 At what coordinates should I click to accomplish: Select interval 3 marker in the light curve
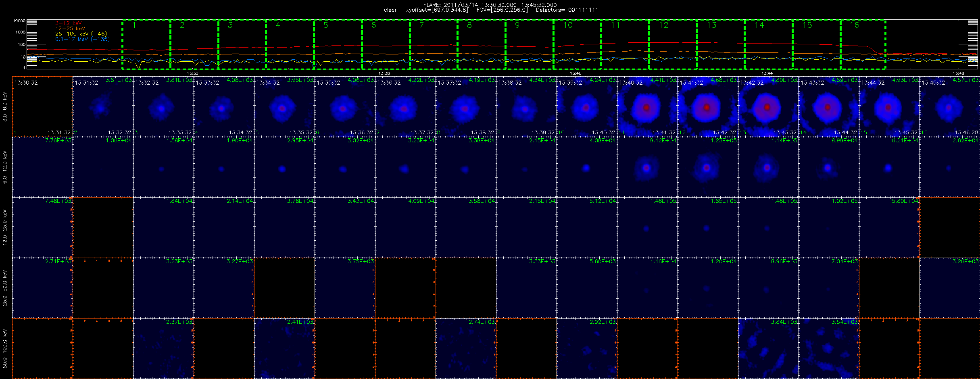coord(230,25)
